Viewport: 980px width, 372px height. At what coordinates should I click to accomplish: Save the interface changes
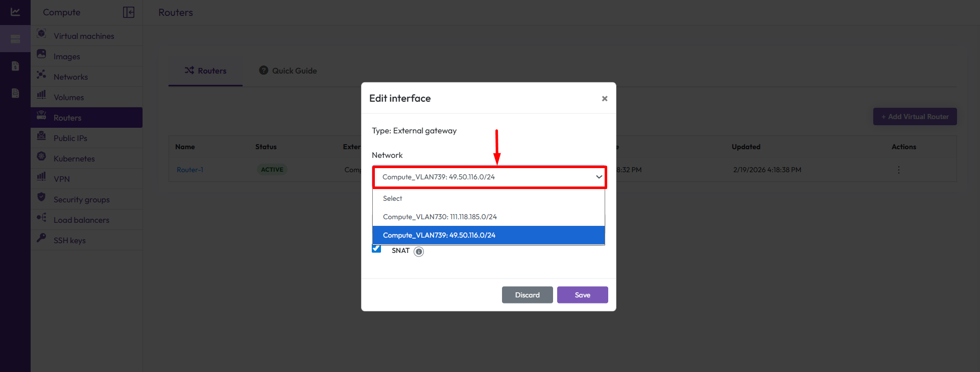pyautogui.click(x=582, y=295)
